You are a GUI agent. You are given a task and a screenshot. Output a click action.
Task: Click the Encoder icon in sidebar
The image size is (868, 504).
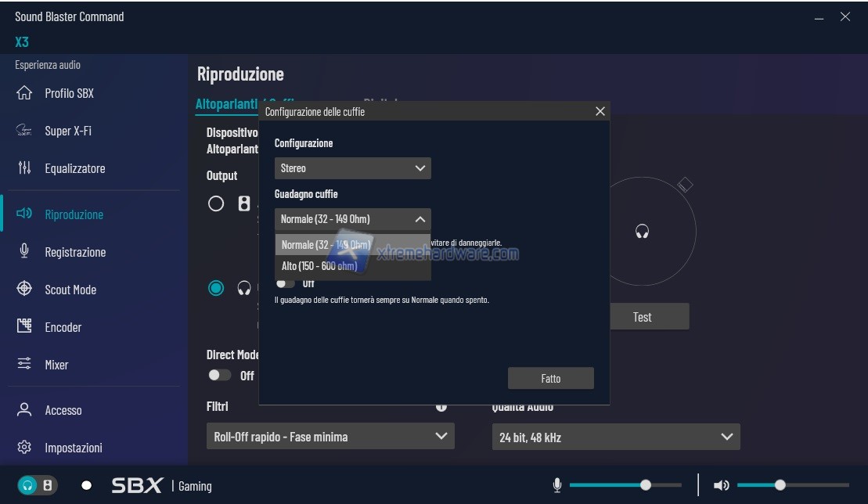tap(24, 326)
